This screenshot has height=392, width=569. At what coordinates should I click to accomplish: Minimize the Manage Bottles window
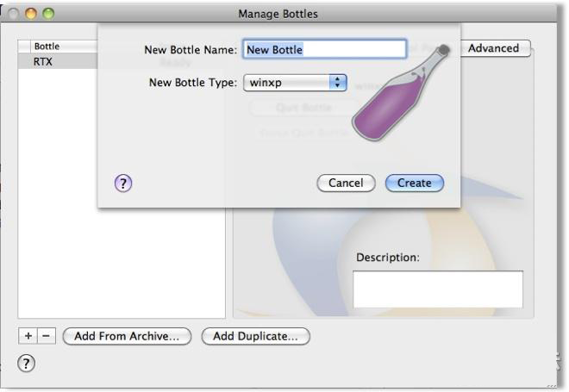point(33,14)
